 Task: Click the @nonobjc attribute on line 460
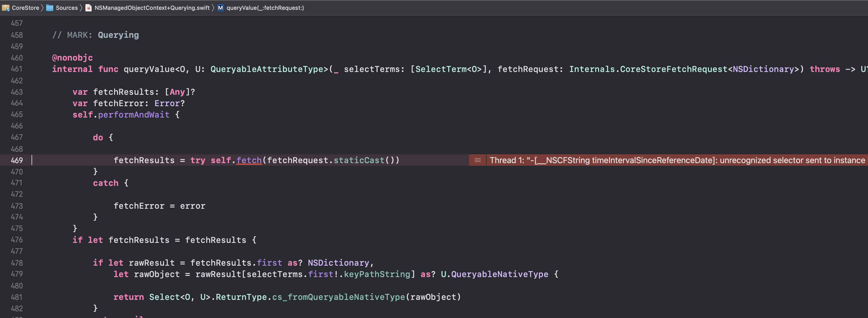pos(72,58)
